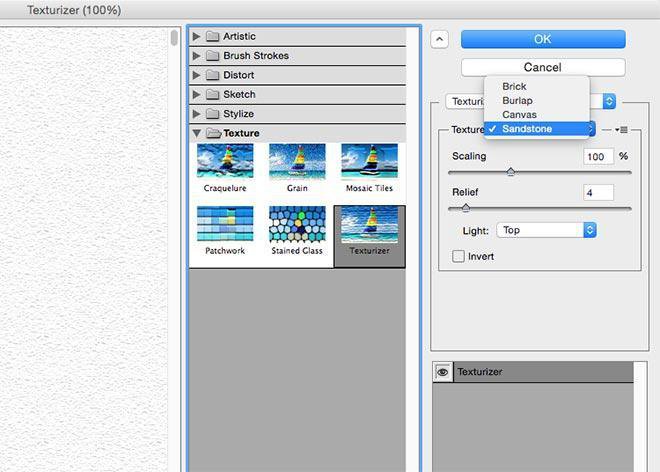This screenshot has height=472, width=660.
Task: Open the texture load options menu icon
Action: [x=621, y=130]
